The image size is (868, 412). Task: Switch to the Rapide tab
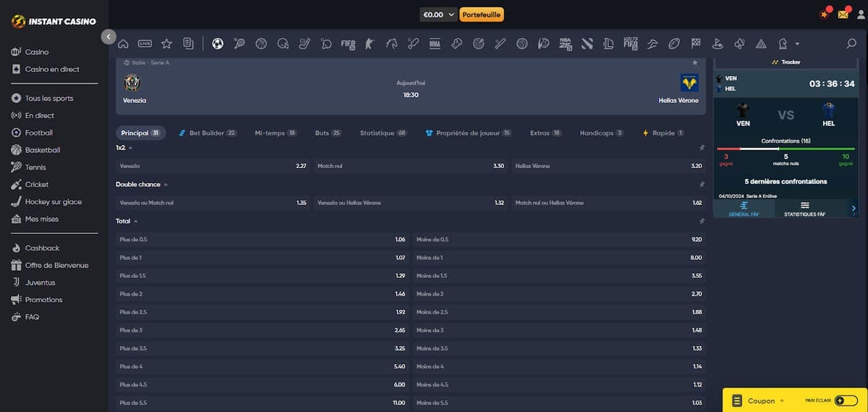point(663,133)
